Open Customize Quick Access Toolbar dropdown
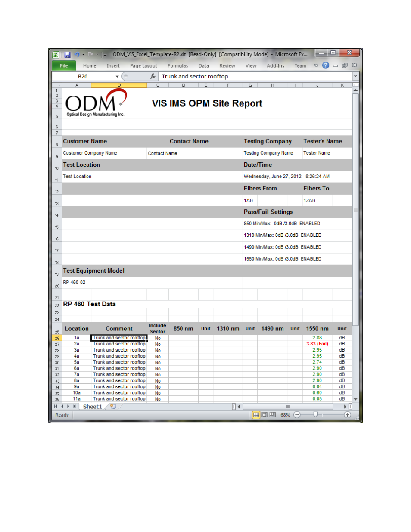The image size is (411, 532). 105,55
